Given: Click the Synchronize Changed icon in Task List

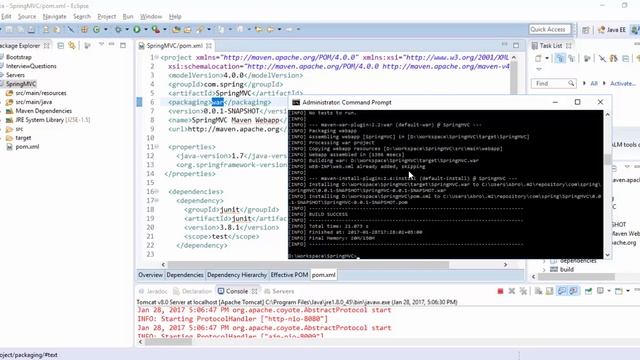Looking at the screenshot, I should 613,58.
